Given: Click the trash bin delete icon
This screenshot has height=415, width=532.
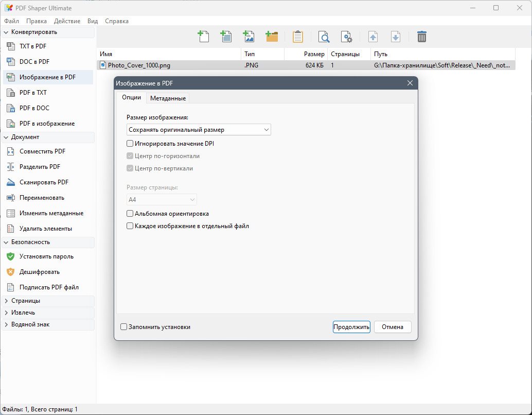Looking at the screenshot, I should (x=422, y=37).
